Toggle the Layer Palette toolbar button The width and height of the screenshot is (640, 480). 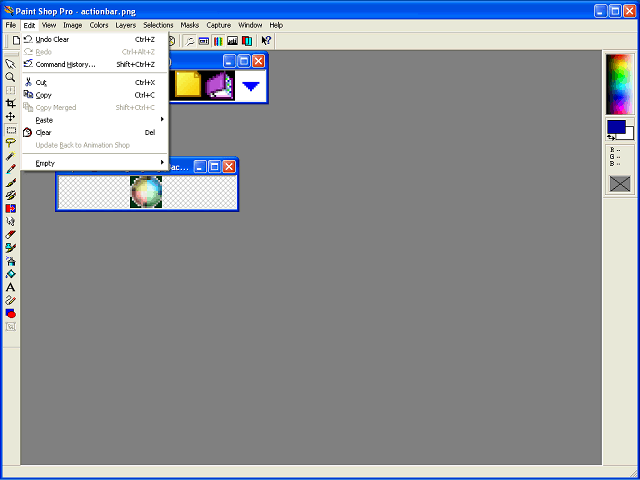tap(247, 41)
